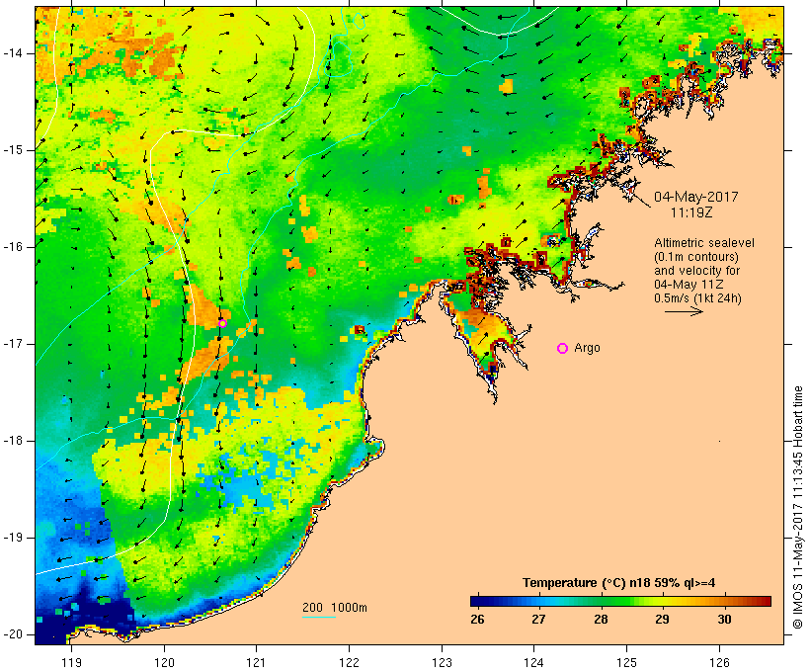Click longitude axis label '121'
The width and height of the screenshot is (810, 672).
tap(256, 662)
